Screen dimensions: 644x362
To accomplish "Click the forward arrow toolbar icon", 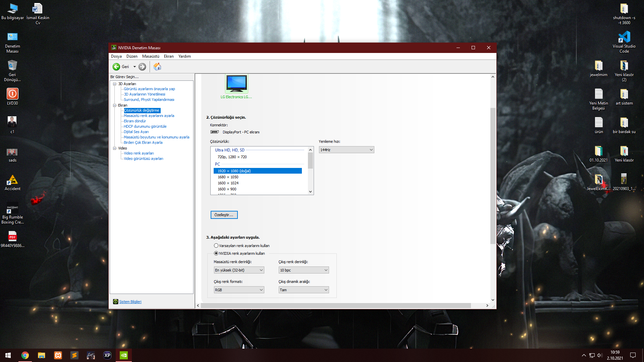I will (x=142, y=67).
